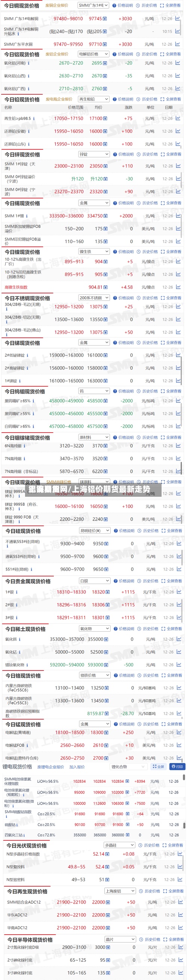
Task: Open trend chart for 1#银 row
Action: [179, 592]
